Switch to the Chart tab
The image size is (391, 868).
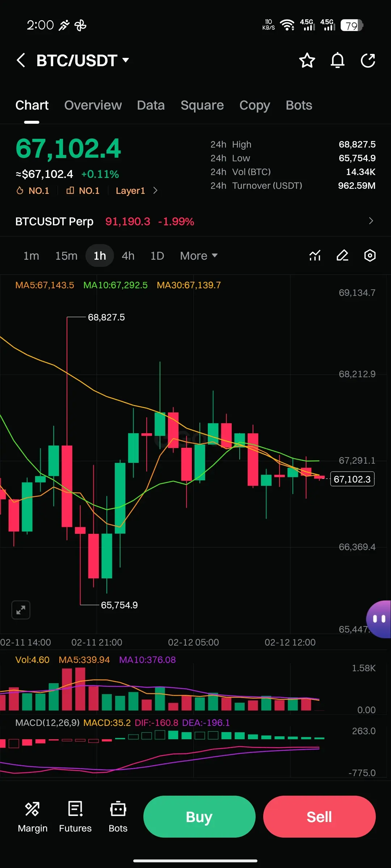(32, 105)
